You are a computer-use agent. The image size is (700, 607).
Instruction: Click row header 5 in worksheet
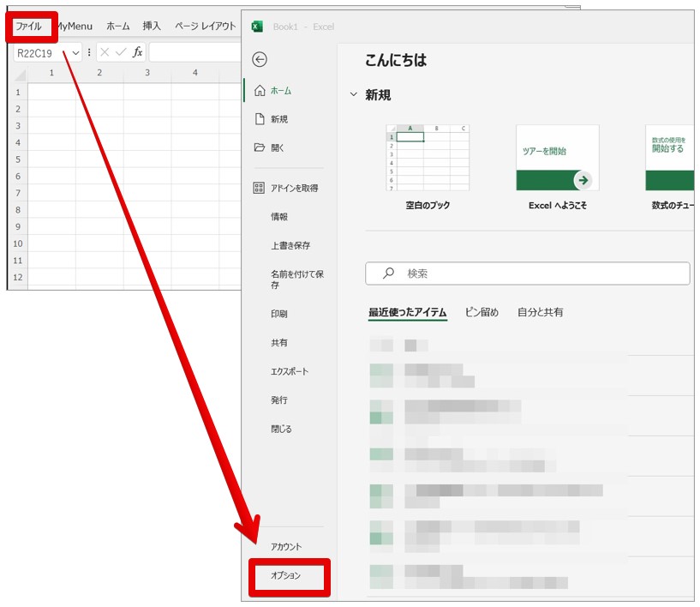[x=17, y=159]
